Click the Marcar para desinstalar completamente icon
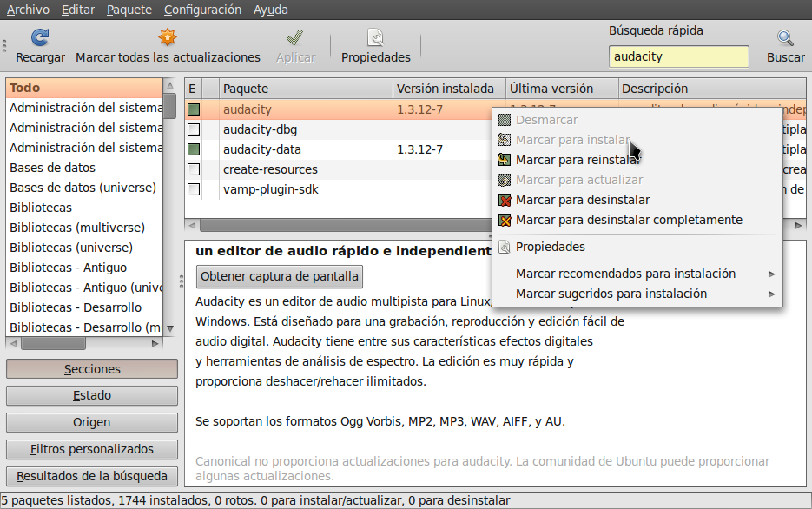Image resolution: width=812 pixels, height=509 pixels. pyautogui.click(x=505, y=220)
